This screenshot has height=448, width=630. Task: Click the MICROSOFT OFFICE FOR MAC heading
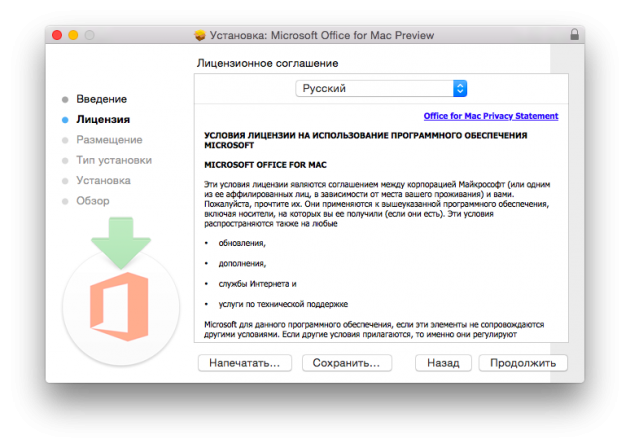pyautogui.click(x=265, y=165)
